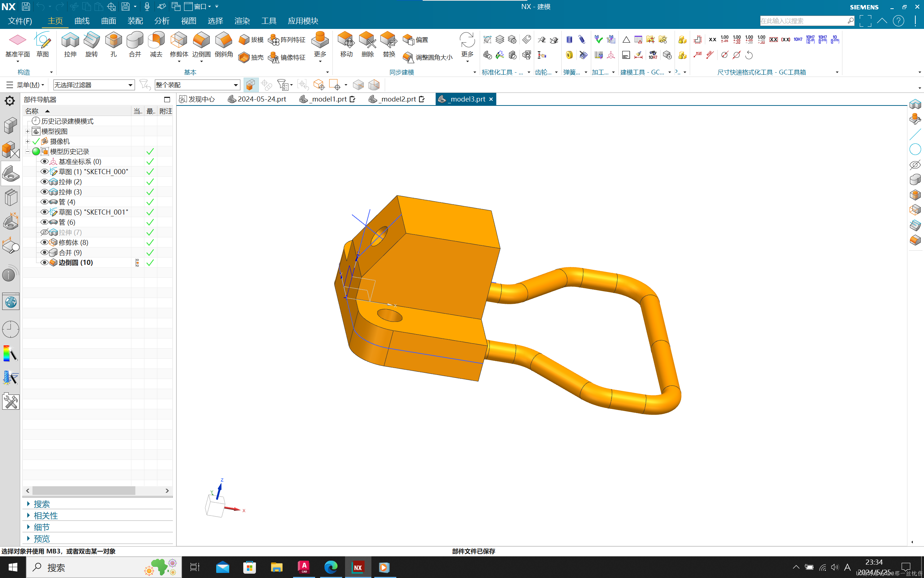Hide 拉伸 (3) via eye icon

[44, 192]
